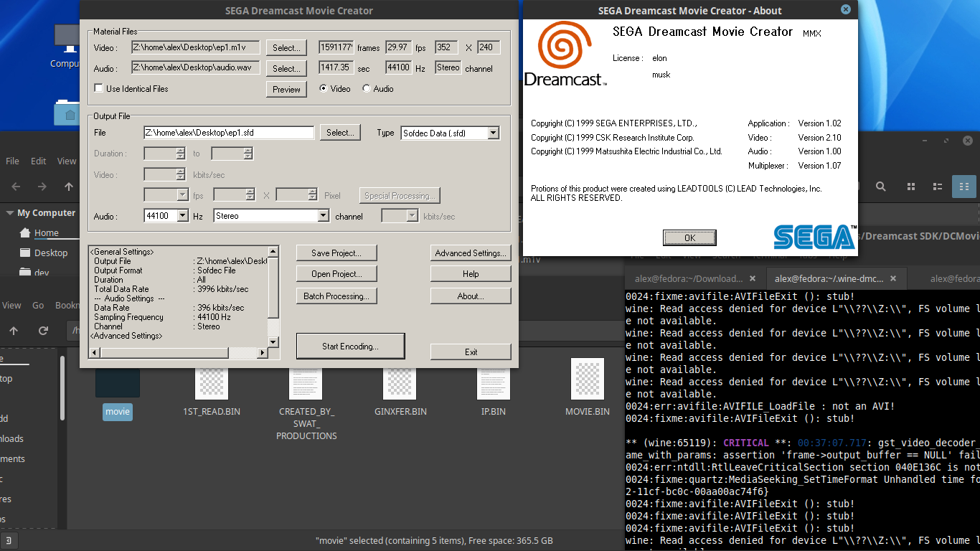Switch file manager to icon grid view
Screen dimensions: 980x551
[x=911, y=187]
